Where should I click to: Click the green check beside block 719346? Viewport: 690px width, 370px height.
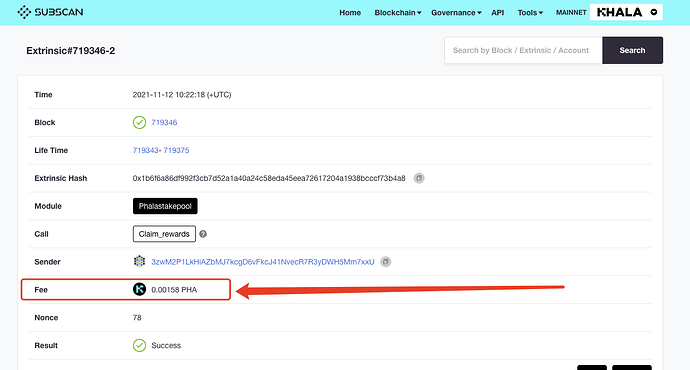[x=139, y=122]
